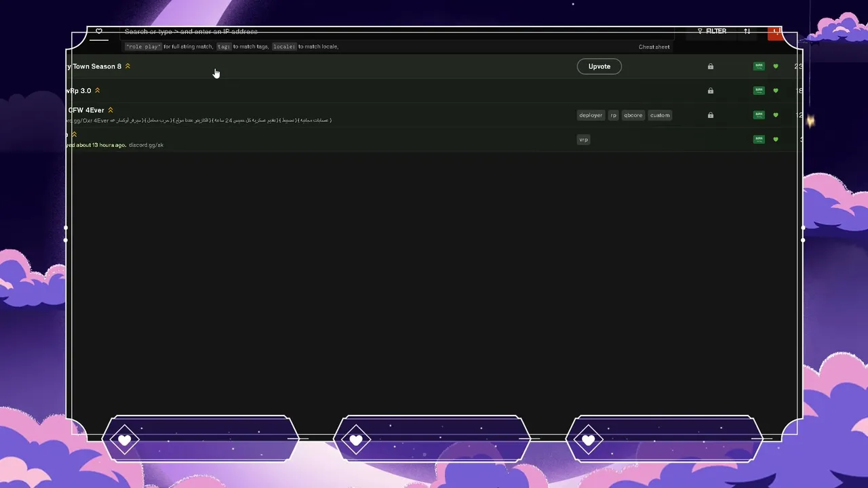Click the discord.gg/sk text

coord(146,145)
